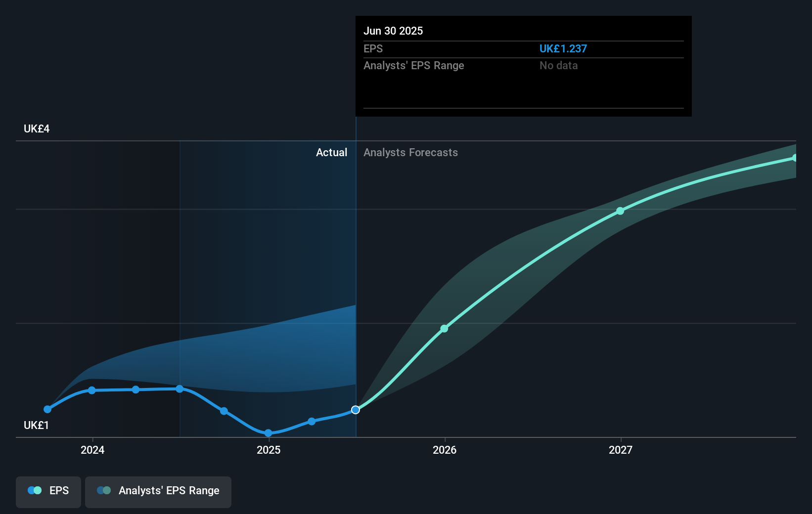Screen dimensions: 812x514
Task: Select the first EPS point in late 2023
Action: tap(47, 409)
